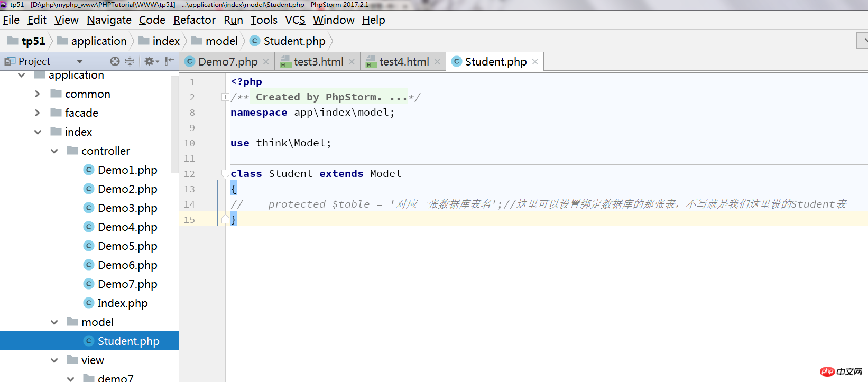Screen dimensions: 868x382
Task: Open the run configuration dropdown at top right
Action: (862, 40)
